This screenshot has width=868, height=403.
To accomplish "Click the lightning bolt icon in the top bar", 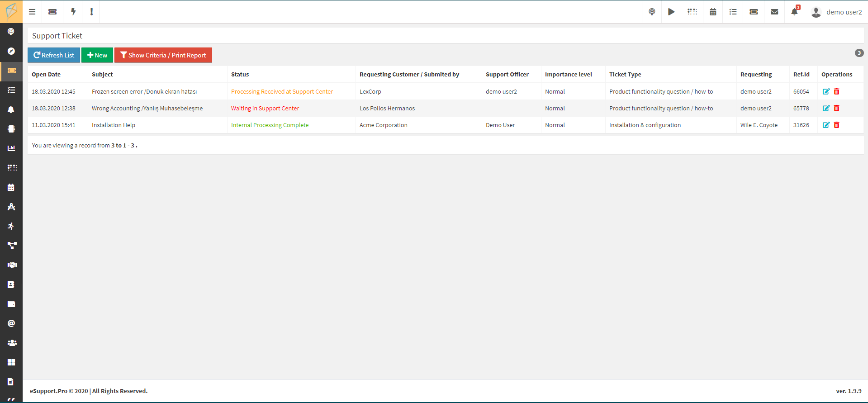I will pos(73,12).
